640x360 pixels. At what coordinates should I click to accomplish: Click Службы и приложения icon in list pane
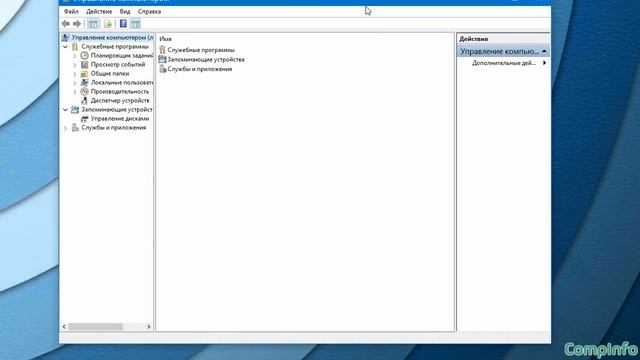pyautogui.click(x=162, y=69)
